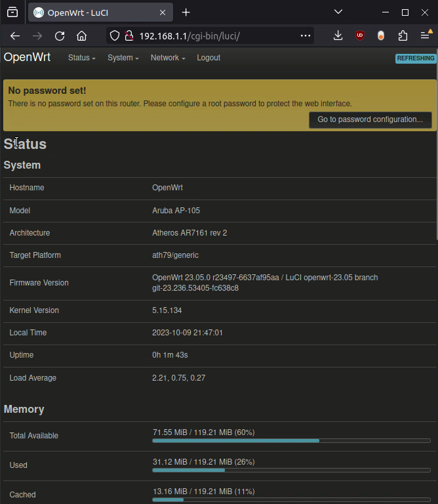Click the Total Available memory progress bar
Viewport: 438px width, 504px height.
pos(291,441)
